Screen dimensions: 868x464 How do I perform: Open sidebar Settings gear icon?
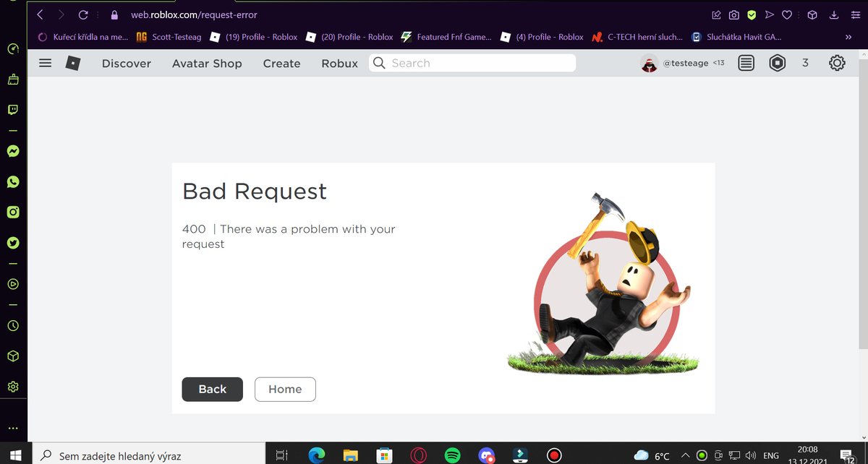coord(13,387)
